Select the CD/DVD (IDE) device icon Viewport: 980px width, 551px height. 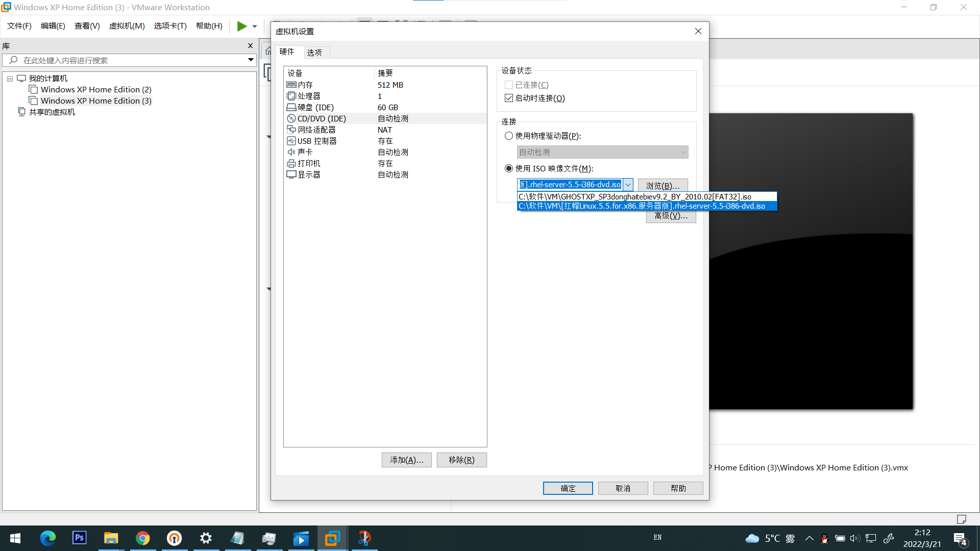click(x=291, y=119)
